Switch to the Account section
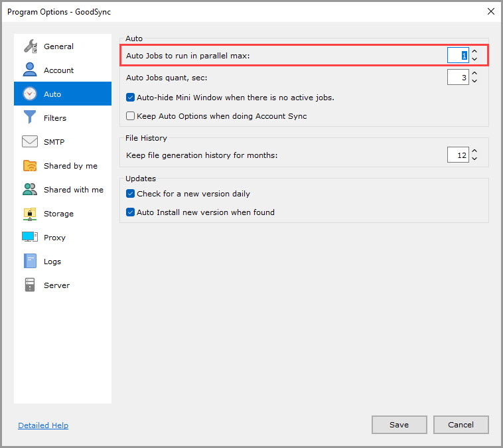The height and width of the screenshot is (448, 503). (x=62, y=70)
